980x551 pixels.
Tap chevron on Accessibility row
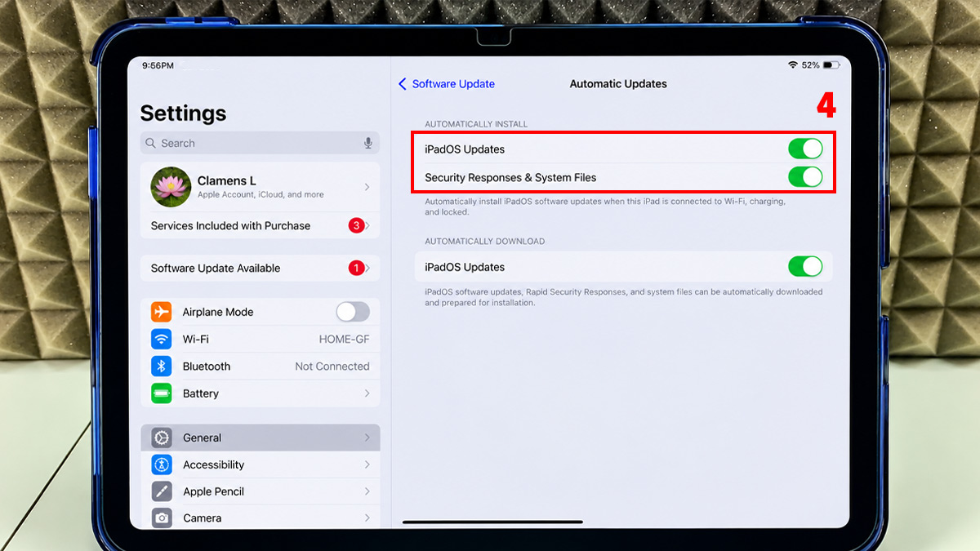click(367, 464)
